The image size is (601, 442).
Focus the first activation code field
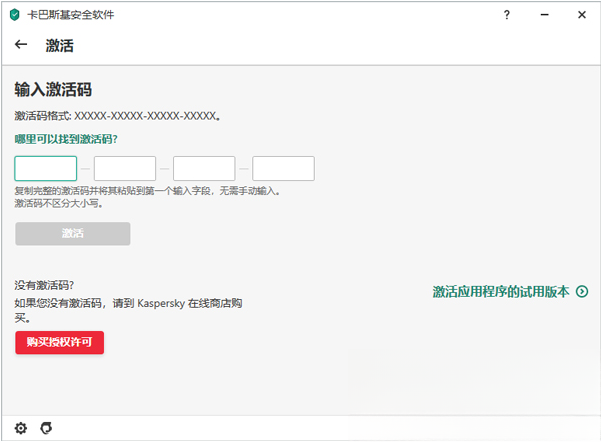coord(46,168)
